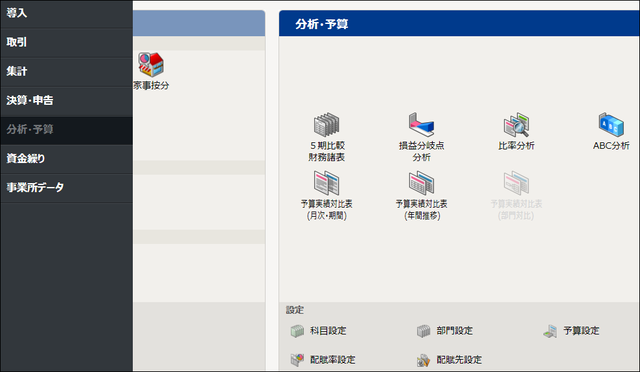Screen dimensions: 640x372
Task: Open the 予算設定 text link
Action: (581, 331)
